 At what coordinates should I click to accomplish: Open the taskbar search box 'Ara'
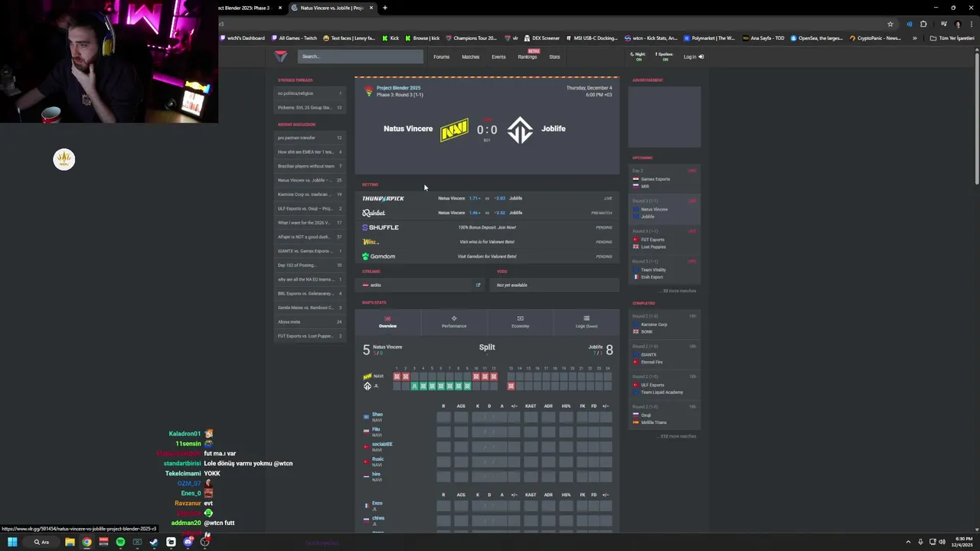43,542
